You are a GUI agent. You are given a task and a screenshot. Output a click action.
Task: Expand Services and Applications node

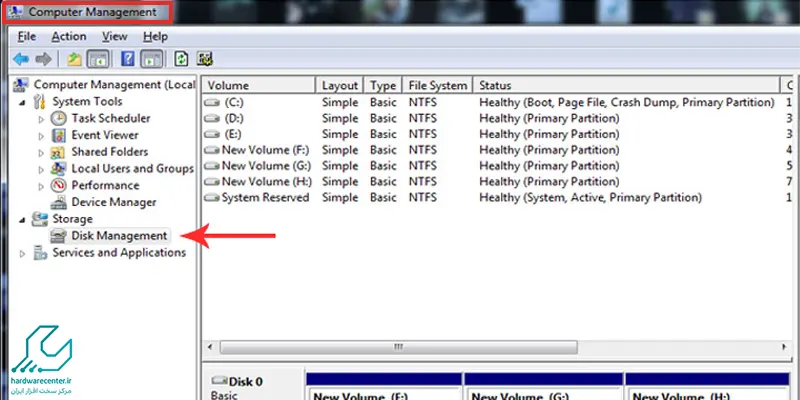[22, 253]
